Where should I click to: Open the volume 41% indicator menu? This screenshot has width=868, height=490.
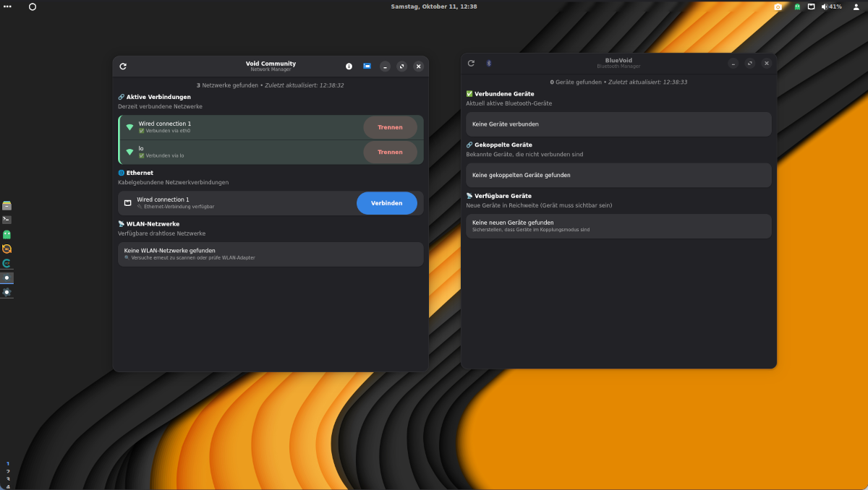tap(832, 7)
